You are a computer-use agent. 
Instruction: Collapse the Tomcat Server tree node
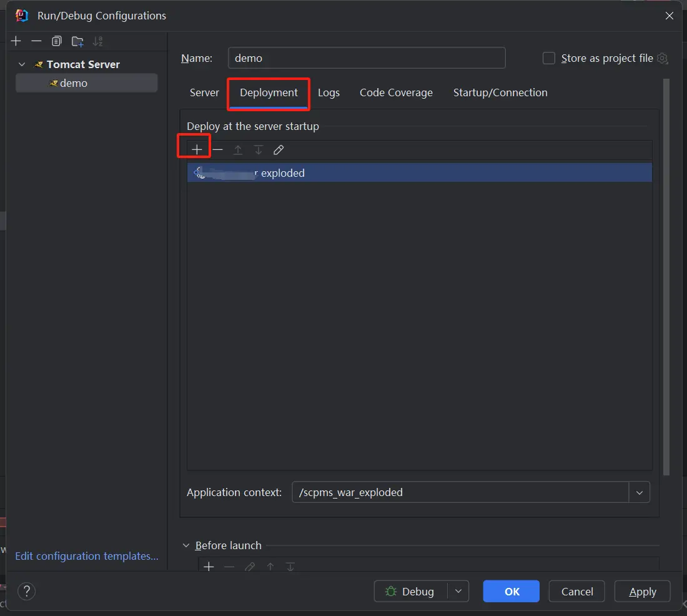(21, 64)
